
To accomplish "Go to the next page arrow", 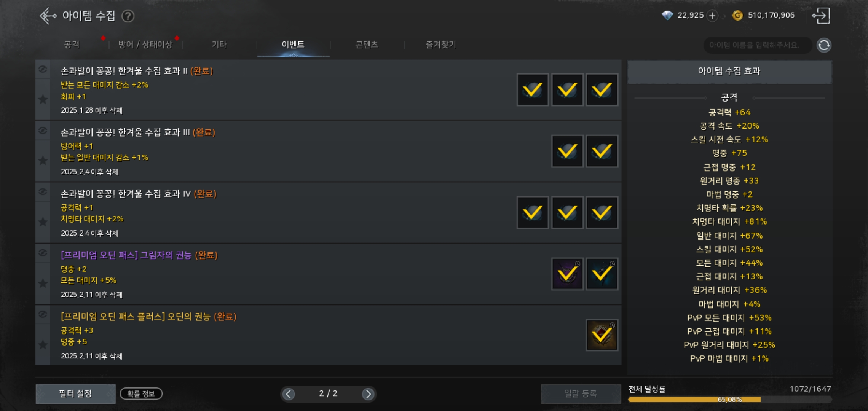I will 368,394.
